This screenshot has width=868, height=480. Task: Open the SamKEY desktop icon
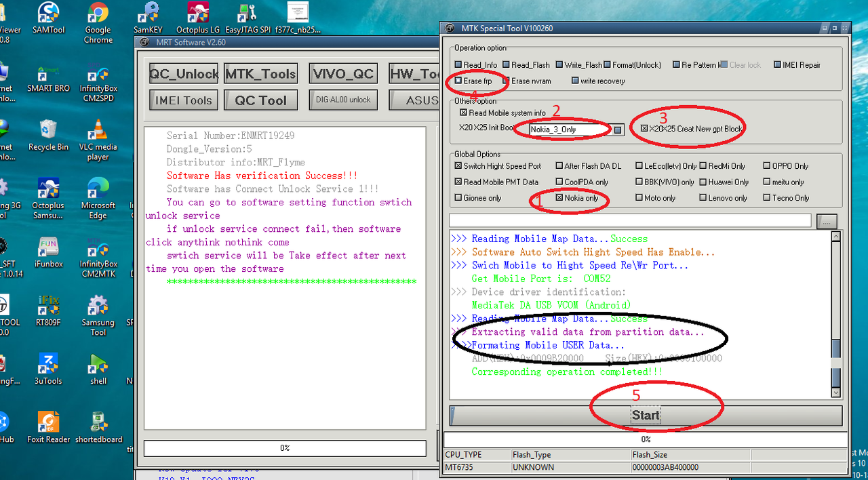pyautogui.click(x=148, y=18)
